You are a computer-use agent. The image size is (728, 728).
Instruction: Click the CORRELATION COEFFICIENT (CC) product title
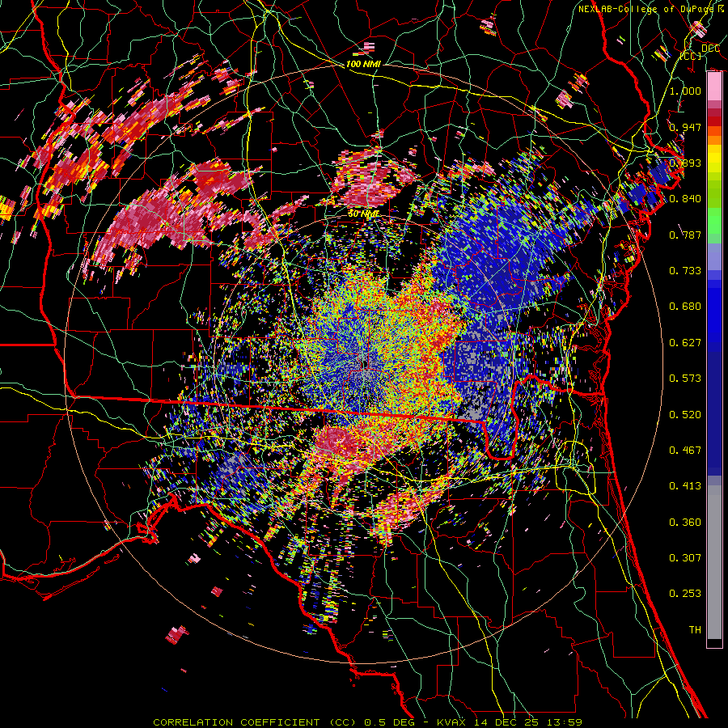(x=255, y=722)
